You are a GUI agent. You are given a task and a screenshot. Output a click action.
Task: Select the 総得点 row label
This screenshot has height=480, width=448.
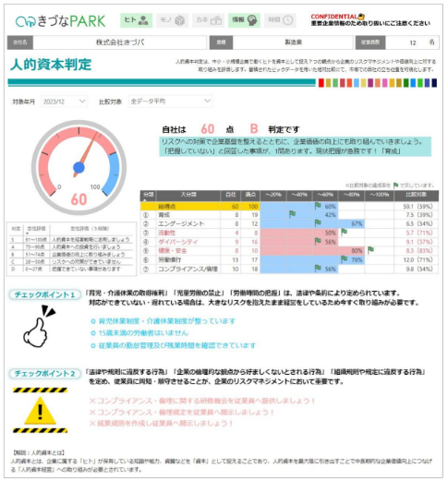[x=167, y=207]
